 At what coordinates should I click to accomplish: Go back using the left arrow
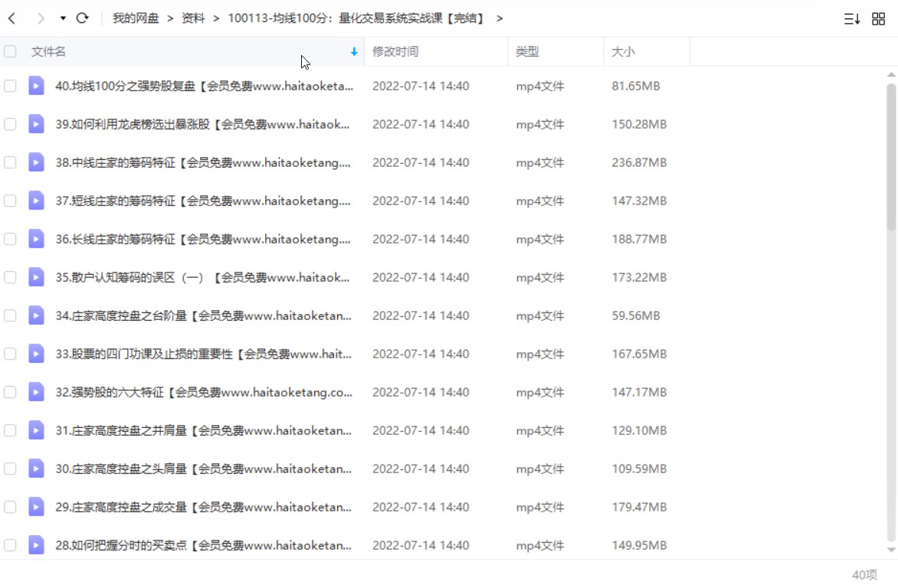pyautogui.click(x=12, y=18)
